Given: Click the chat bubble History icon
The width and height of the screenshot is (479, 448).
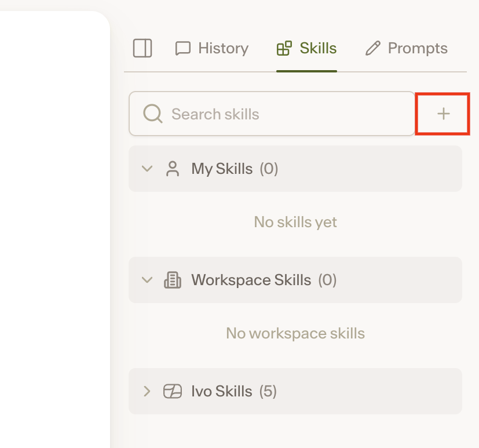Looking at the screenshot, I should [182, 48].
